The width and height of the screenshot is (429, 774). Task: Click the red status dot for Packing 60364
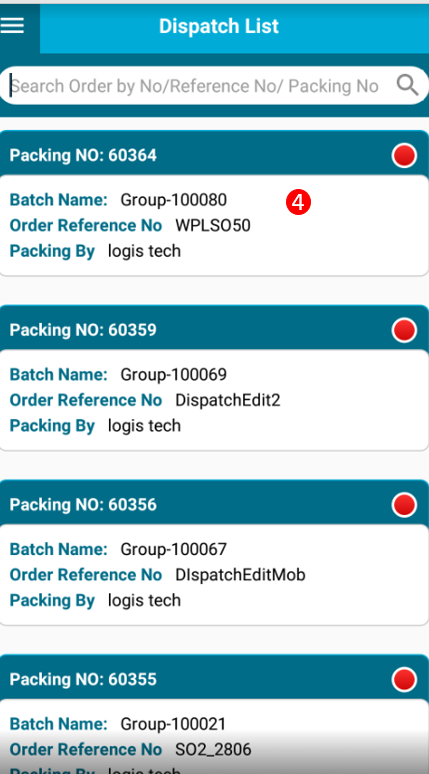pos(404,155)
